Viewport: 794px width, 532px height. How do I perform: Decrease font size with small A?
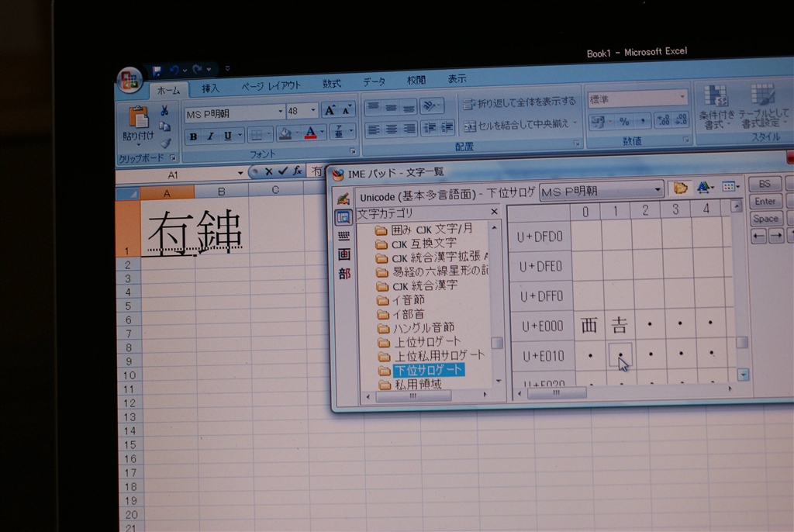coord(347,109)
